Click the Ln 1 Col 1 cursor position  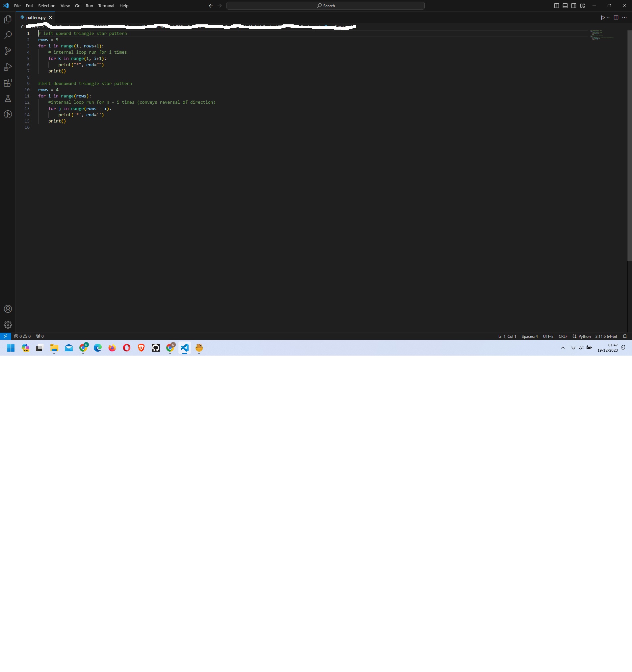(507, 336)
